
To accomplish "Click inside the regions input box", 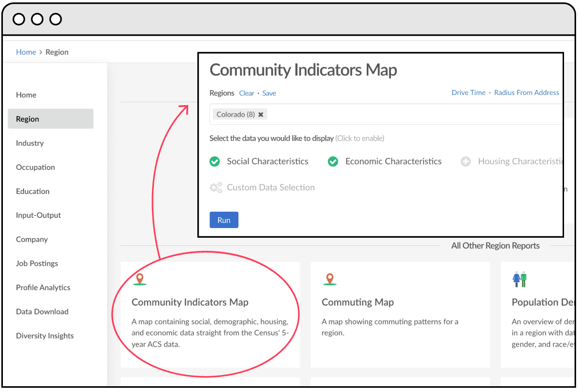I will click(x=386, y=114).
